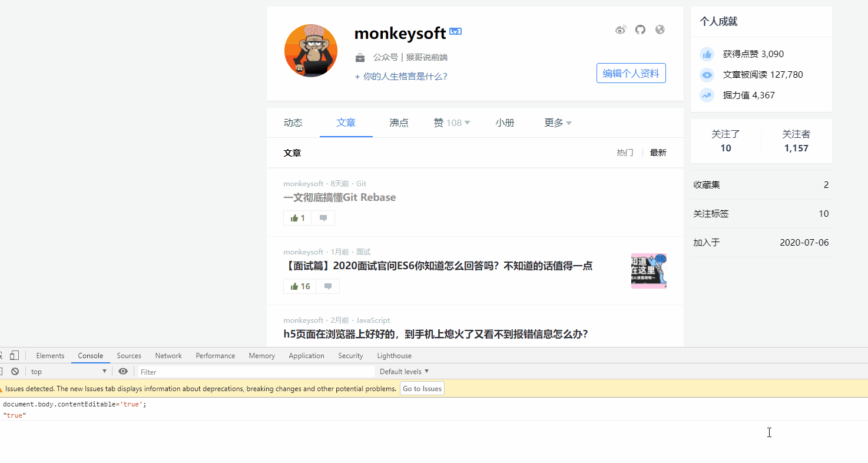Click the warning icon in the issues bar

point(2,389)
